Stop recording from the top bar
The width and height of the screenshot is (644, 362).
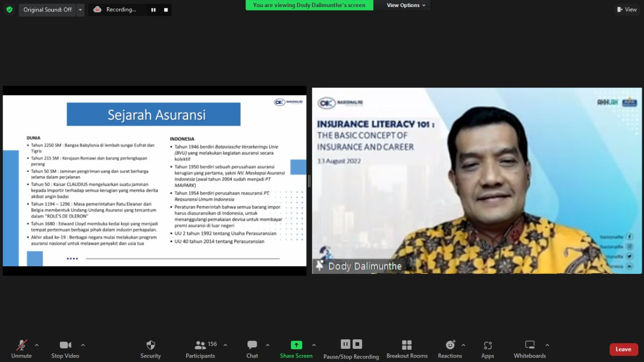(x=166, y=10)
